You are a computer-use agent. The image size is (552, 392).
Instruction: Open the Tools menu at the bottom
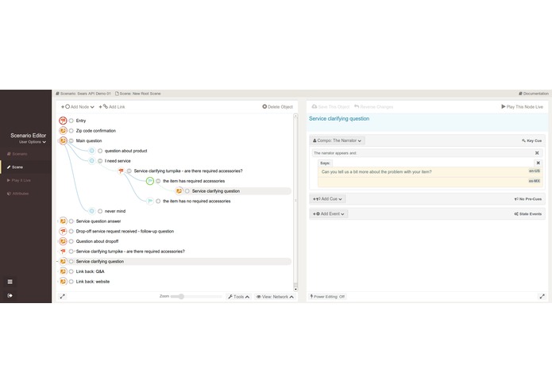coord(239,297)
